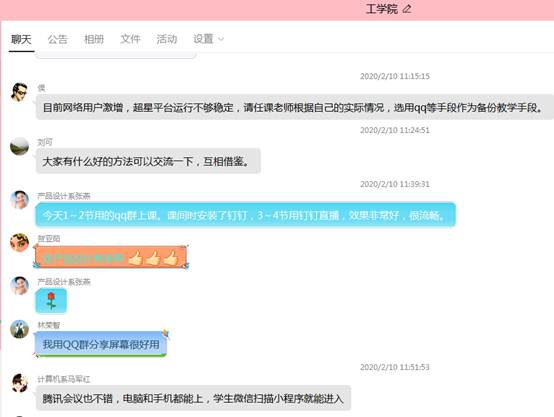Viewport: 554px width, 417px height.
Task: Click timestamp 2020/2/10 11:15:15
Action: click(x=395, y=76)
